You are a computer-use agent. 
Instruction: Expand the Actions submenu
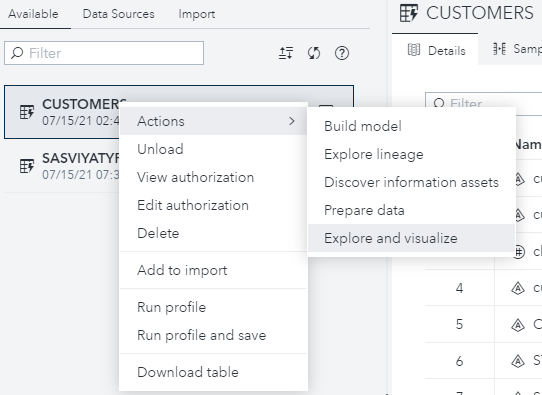tap(213, 121)
